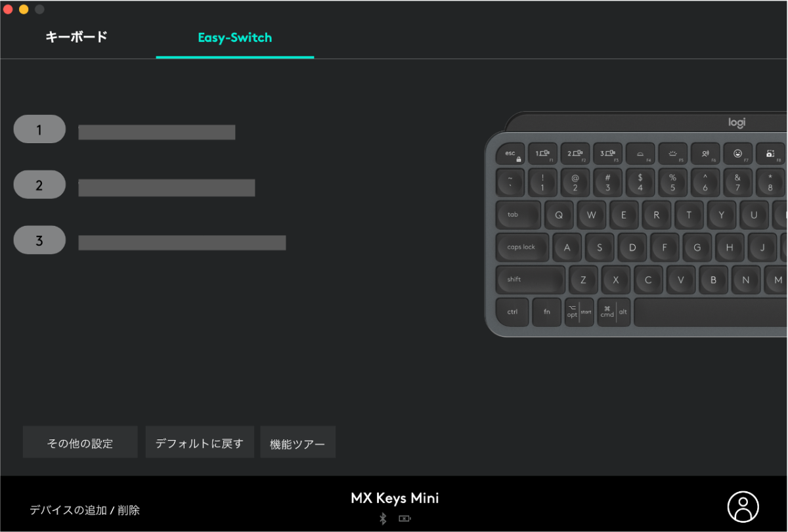Click device name for channel 1
The height and width of the screenshot is (532, 788).
click(x=157, y=132)
